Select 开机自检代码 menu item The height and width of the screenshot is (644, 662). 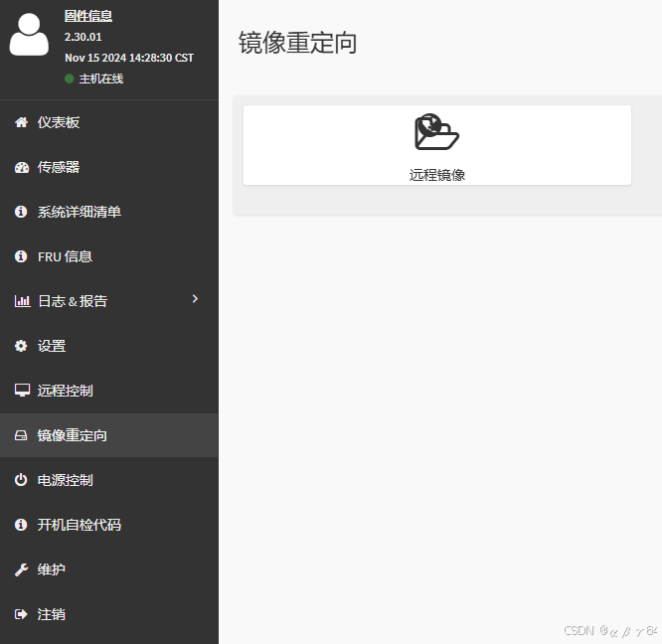click(x=79, y=525)
